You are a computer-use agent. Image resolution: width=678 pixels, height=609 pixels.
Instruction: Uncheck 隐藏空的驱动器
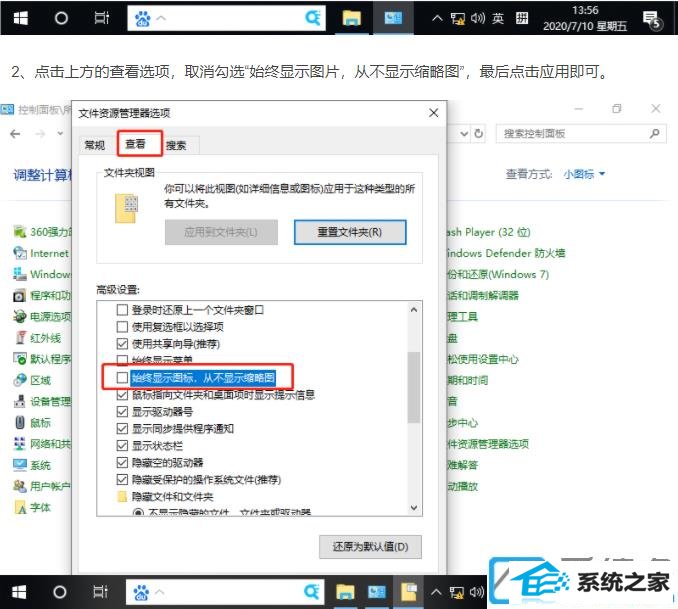tap(122, 463)
